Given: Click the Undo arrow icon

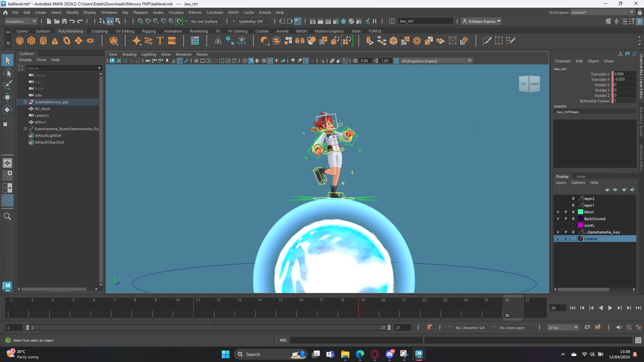Looking at the screenshot, I should pyautogui.click(x=72, y=21).
